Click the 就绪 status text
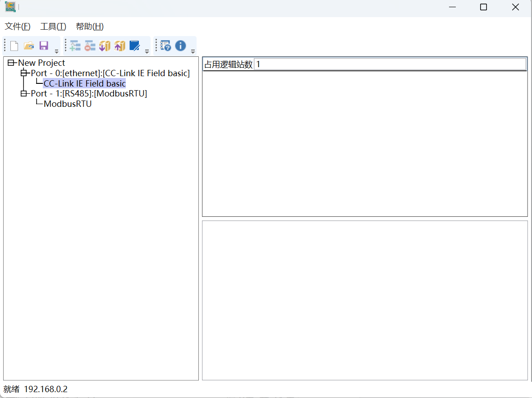 point(12,389)
